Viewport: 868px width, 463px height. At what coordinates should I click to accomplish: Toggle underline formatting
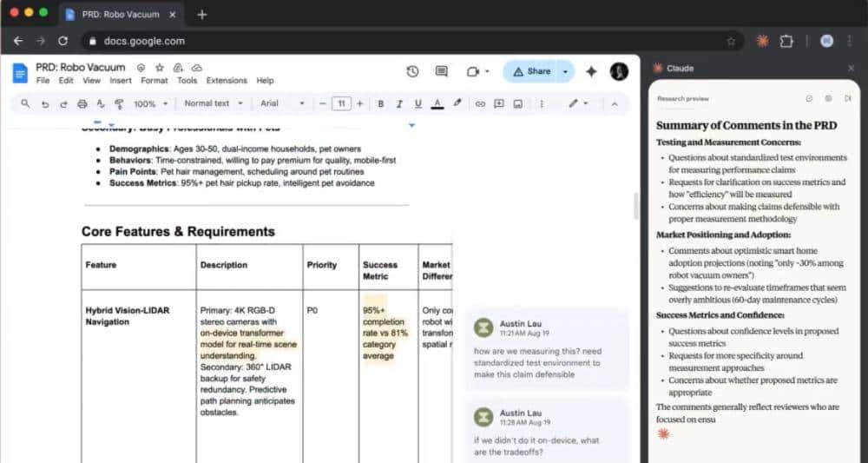point(418,103)
